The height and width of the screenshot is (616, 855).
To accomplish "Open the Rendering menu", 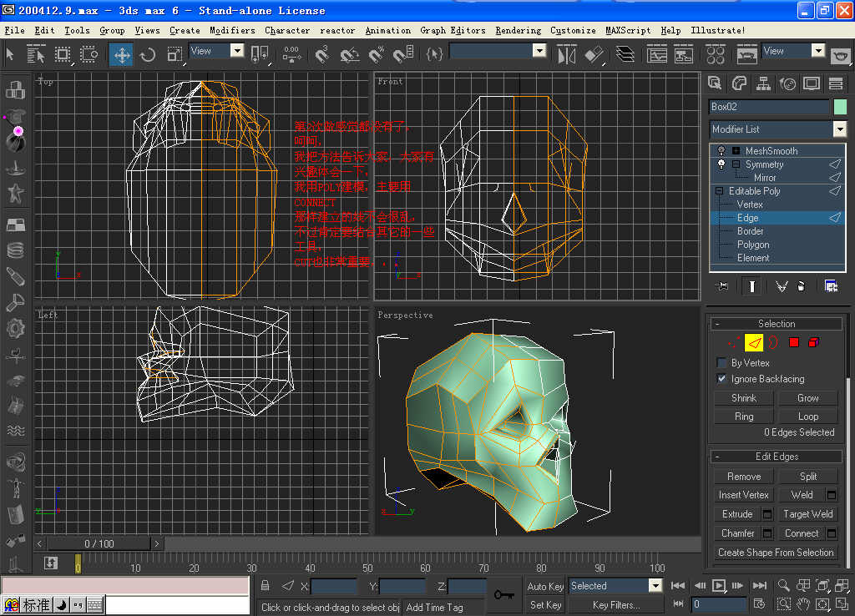I will pos(518,31).
